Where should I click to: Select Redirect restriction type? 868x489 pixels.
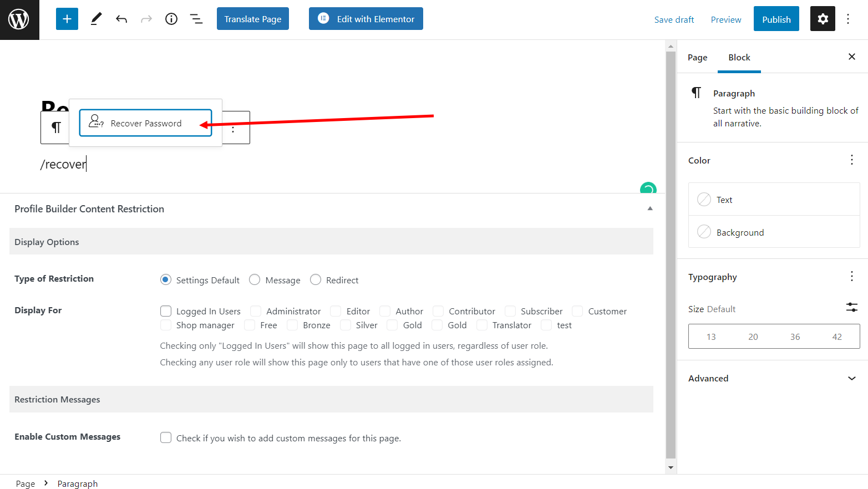[316, 279]
